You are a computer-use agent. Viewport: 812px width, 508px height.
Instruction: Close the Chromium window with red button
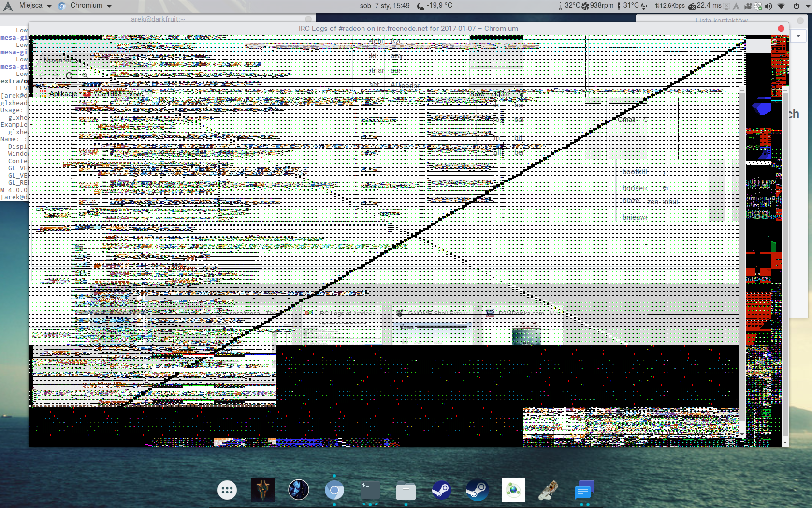click(781, 29)
